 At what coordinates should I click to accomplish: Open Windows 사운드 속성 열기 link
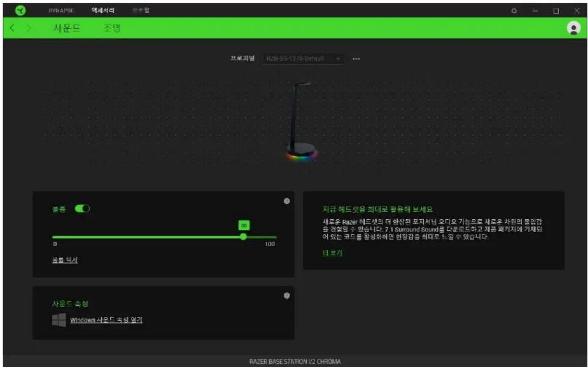pos(106,320)
